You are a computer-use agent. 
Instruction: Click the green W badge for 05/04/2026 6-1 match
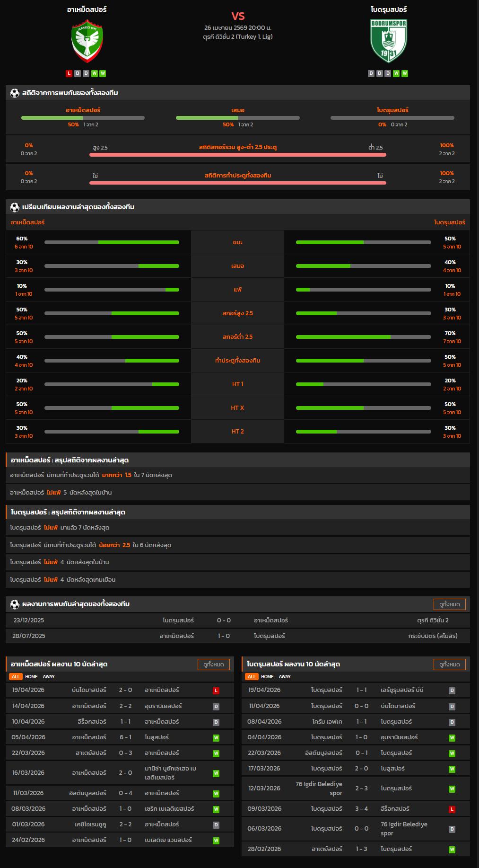(216, 738)
